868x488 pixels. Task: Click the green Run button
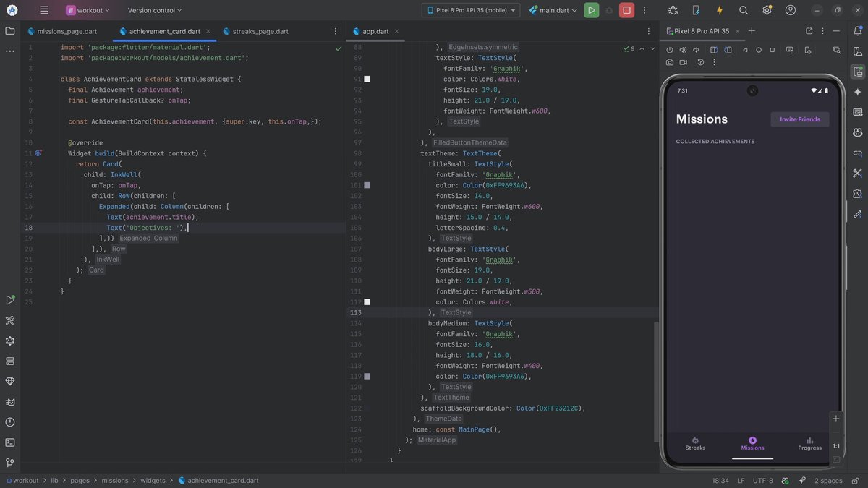click(x=592, y=10)
